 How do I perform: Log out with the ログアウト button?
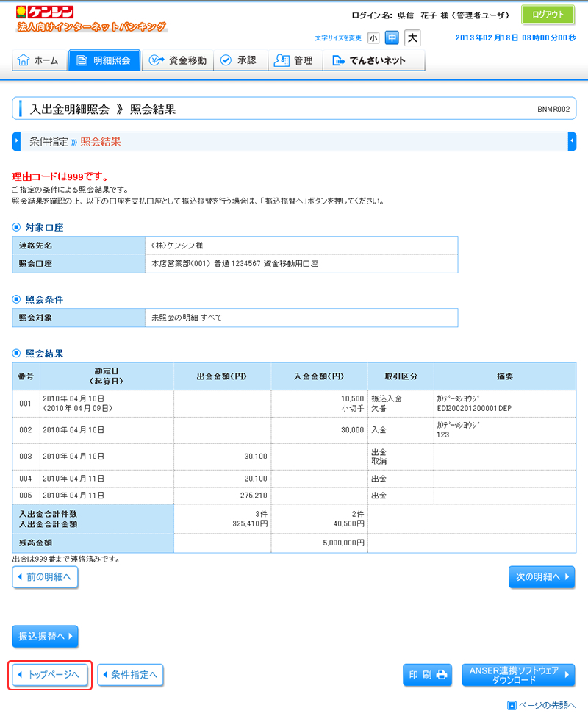(x=548, y=15)
